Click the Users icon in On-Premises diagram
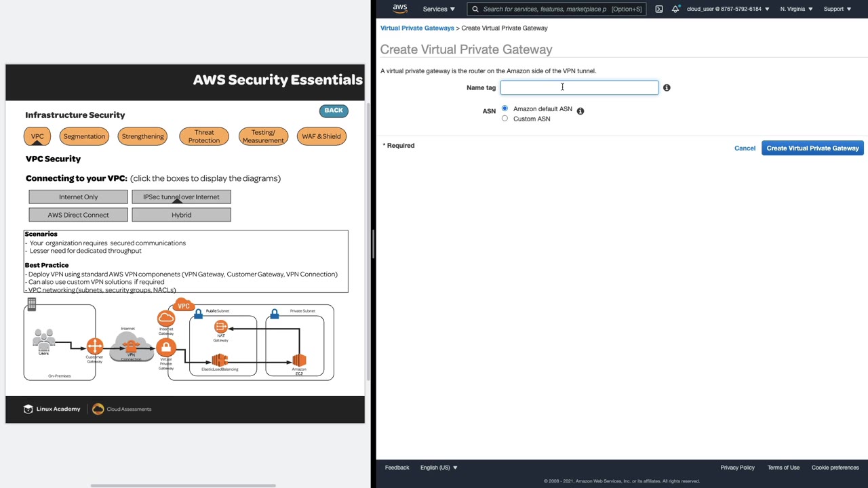This screenshot has width=868, height=488. (x=44, y=339)
